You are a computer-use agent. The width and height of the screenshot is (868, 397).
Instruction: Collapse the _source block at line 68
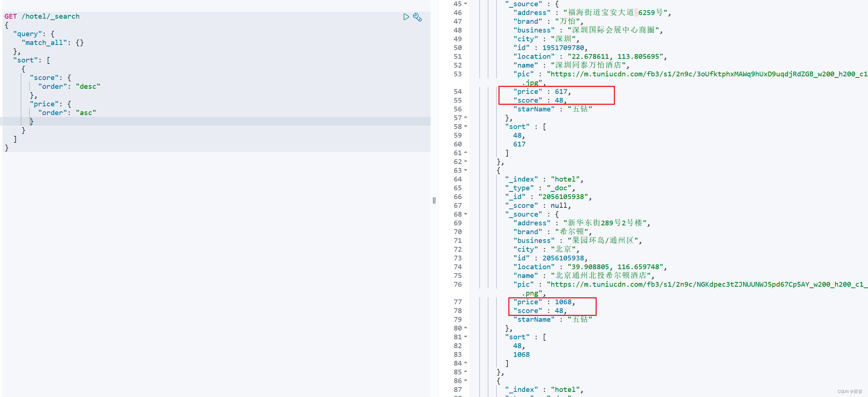pyautogui.click(x=466, y=214)
